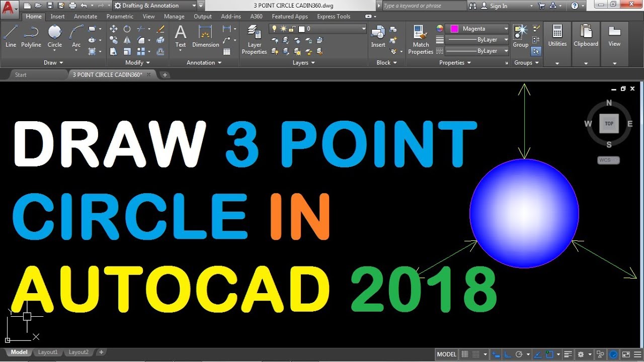Click the Explode tool icon

click(x=160, y=40)
